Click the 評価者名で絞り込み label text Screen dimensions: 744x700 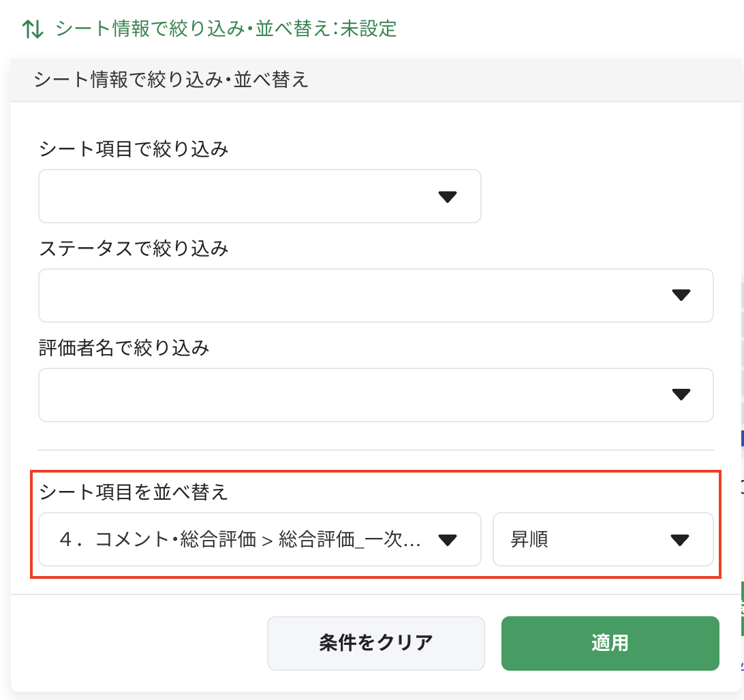124,348
